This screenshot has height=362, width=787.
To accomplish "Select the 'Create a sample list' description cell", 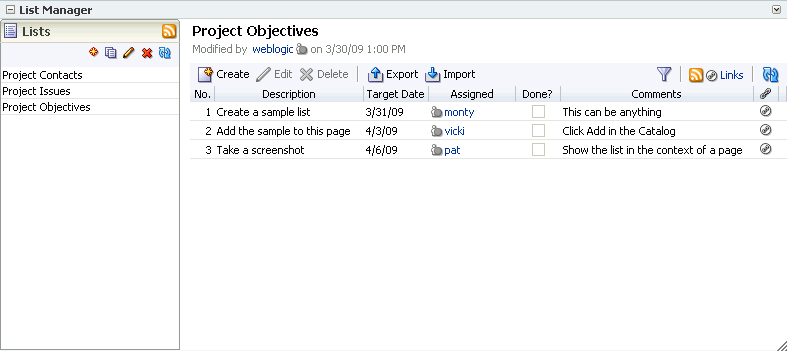I will (263, 112).
